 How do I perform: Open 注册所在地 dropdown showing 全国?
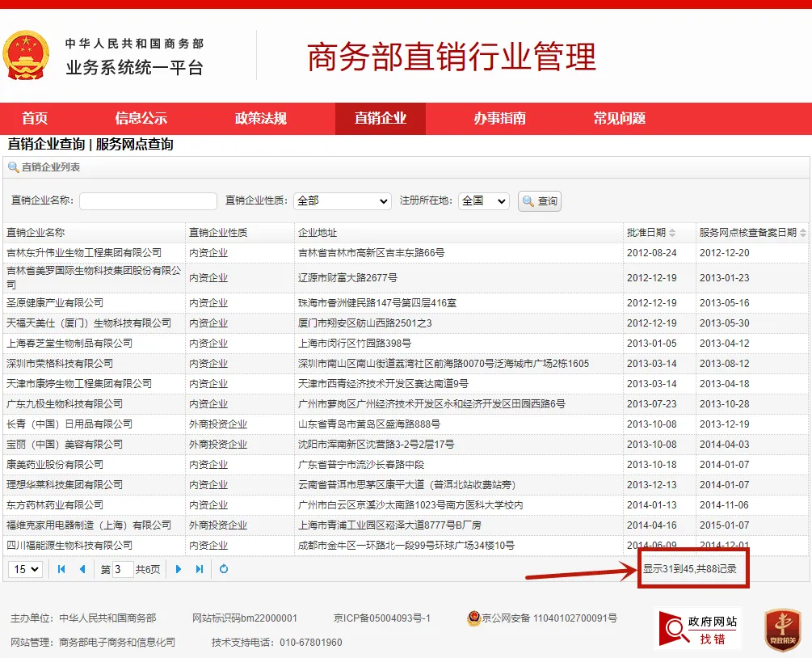pos(484,201)
